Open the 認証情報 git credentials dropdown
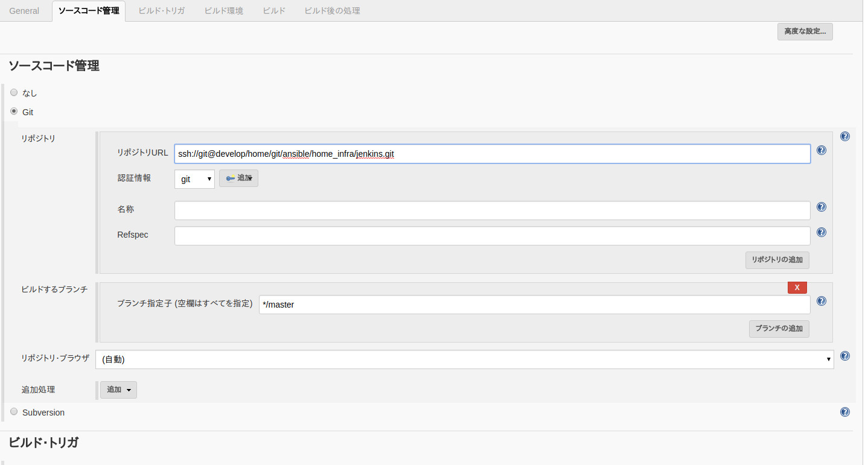Image resolution: width=868 pixels, height=465 pixels. 194,179
